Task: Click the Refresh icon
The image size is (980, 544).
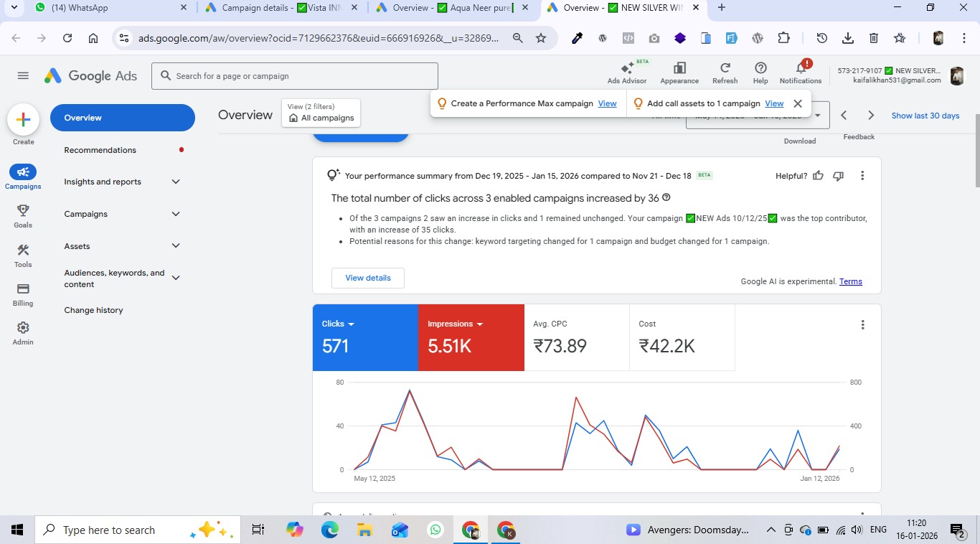Action: pyautogui.click(x=725, y=69)
